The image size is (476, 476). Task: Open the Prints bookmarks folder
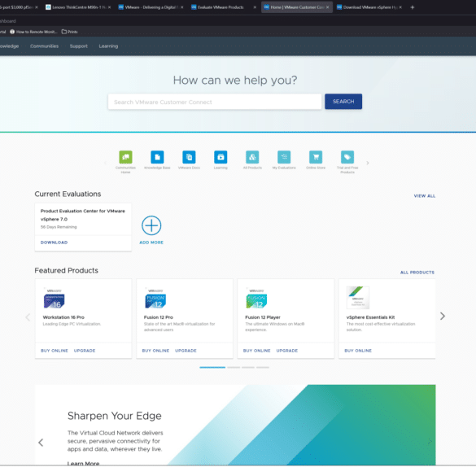pos(69,32)
